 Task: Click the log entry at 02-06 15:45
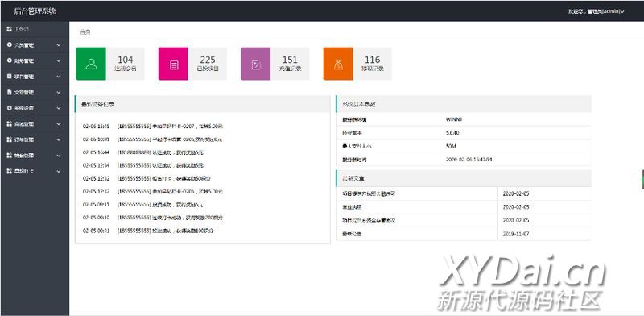153,127
